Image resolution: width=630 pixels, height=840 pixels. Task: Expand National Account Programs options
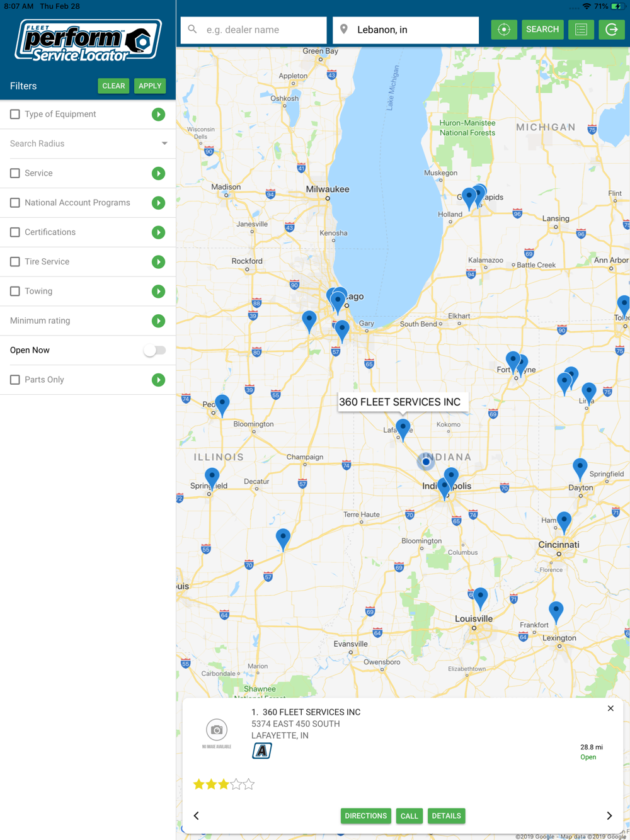pos(158,203)
